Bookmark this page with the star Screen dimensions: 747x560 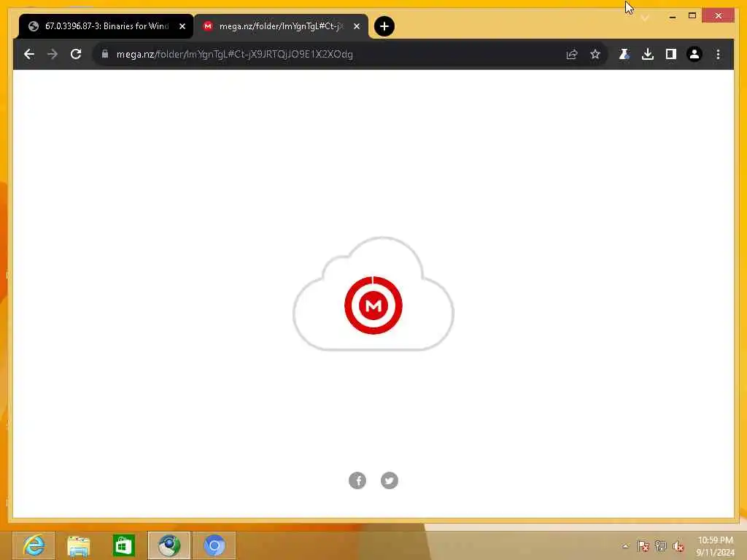pyautogui.click(x=595, y=54)
